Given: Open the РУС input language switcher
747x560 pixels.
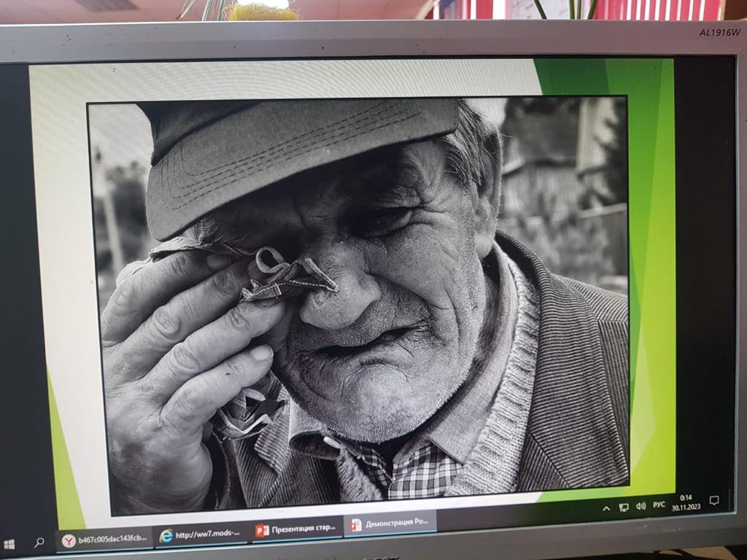Looking at the screenshot, I should [659, 504].
